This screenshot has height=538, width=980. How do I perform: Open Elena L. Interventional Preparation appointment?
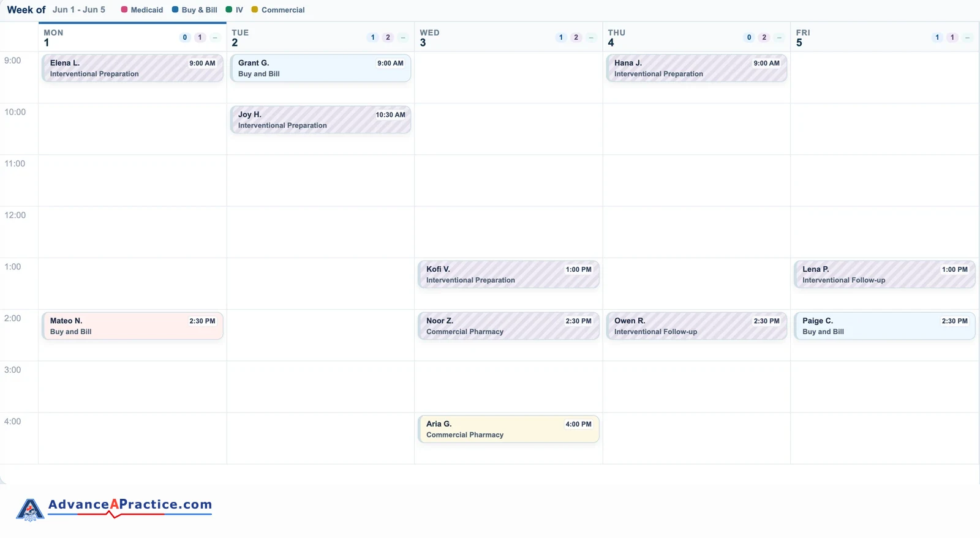[x=132, y=68]
